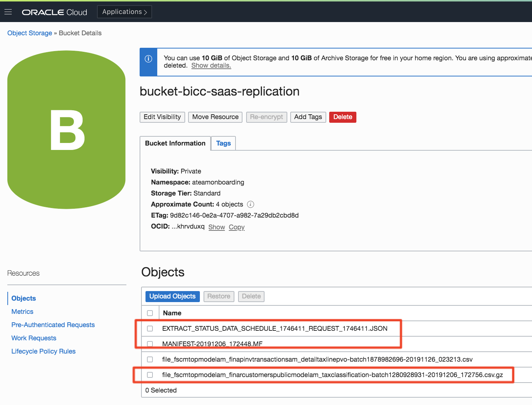This screenshot has height=405, width=532.
Task: Click the Storage Tier Standard value
Action: tap(207, 193)
